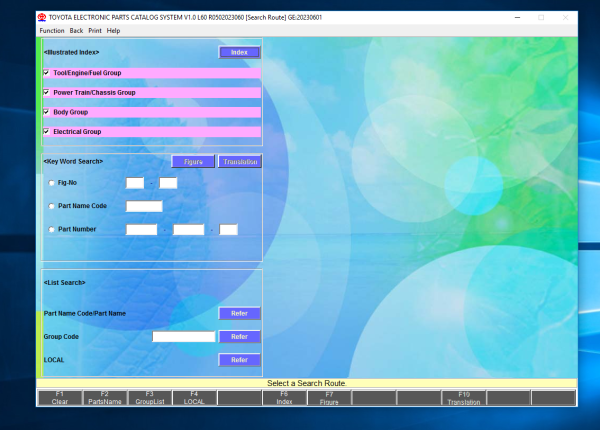Open the Back menu

[x=76, y=31]
